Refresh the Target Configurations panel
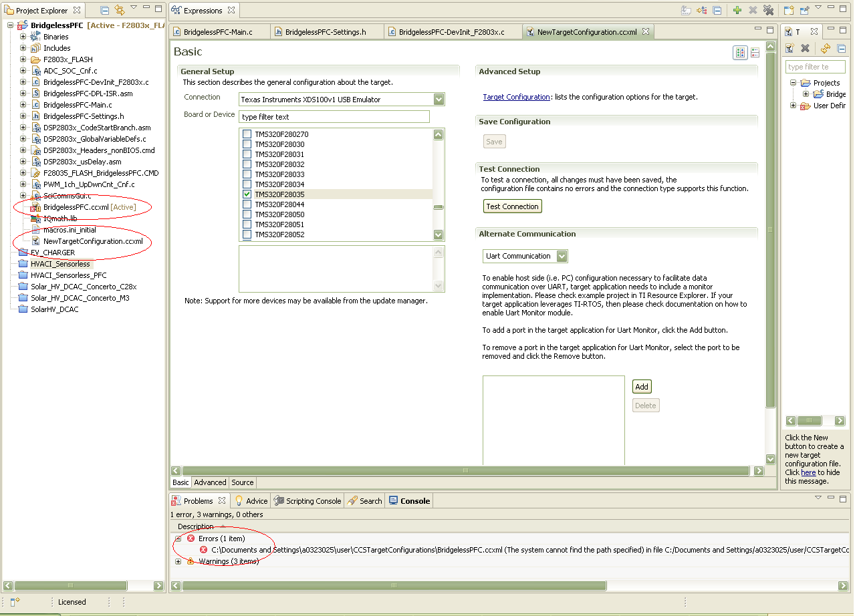855x616 pixels. coord(826,48)
